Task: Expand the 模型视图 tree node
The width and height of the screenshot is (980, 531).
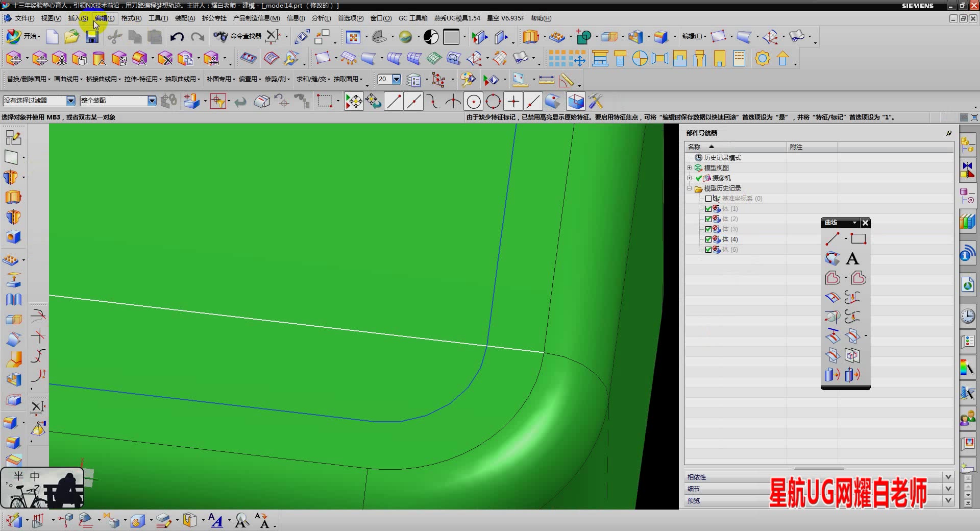Action: (690, 168)
